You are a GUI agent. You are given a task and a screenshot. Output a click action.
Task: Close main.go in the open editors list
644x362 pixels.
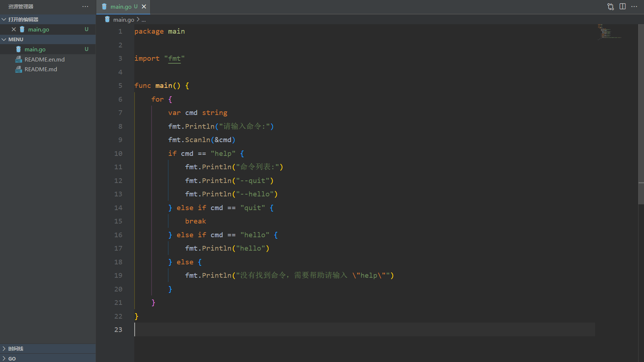14,29
